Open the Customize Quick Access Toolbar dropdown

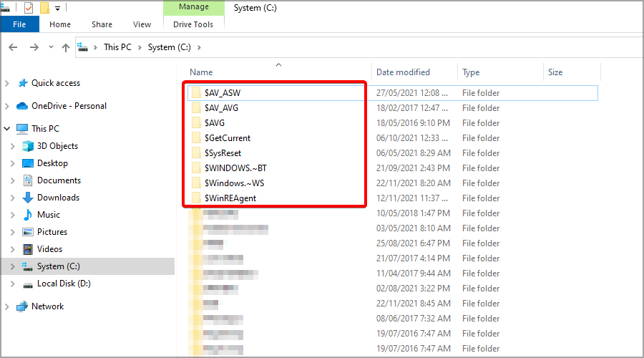(x=57, y=8)
